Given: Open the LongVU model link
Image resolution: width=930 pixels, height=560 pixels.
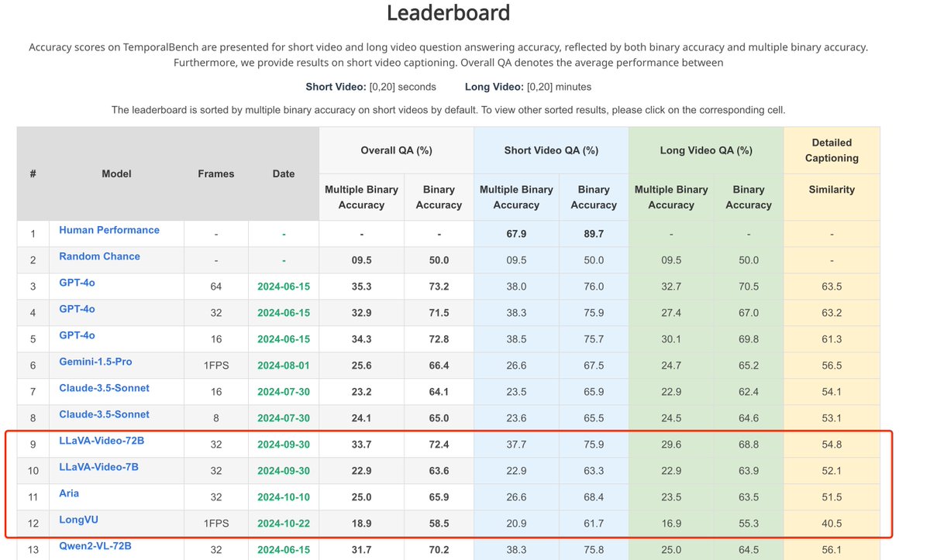Looking at the screenshot, I should click(x=78, y=520).
